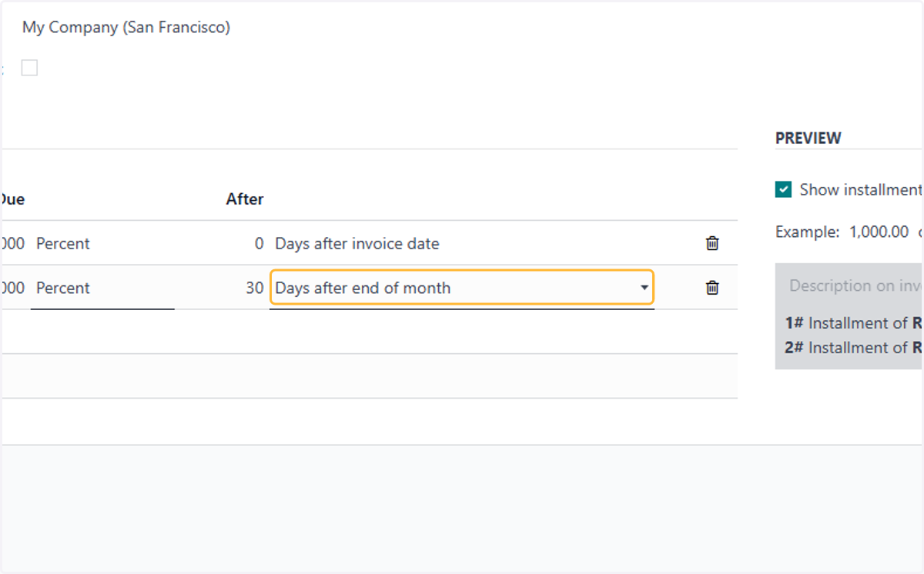Open the Days after end of month dropdown
Image resolution: width=924 pixels, height=574 pixels.
coord(461,288)
